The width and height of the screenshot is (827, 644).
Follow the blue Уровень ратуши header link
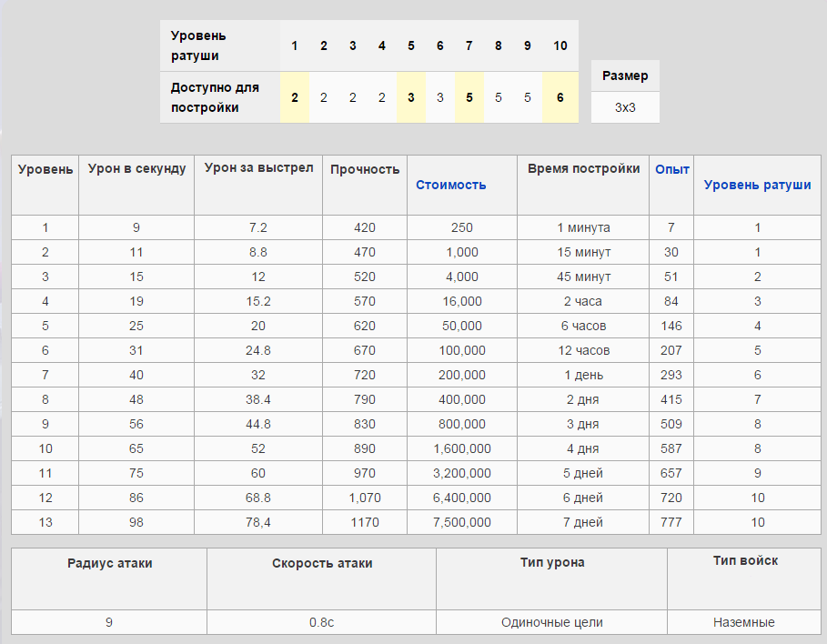click(757, 185)
